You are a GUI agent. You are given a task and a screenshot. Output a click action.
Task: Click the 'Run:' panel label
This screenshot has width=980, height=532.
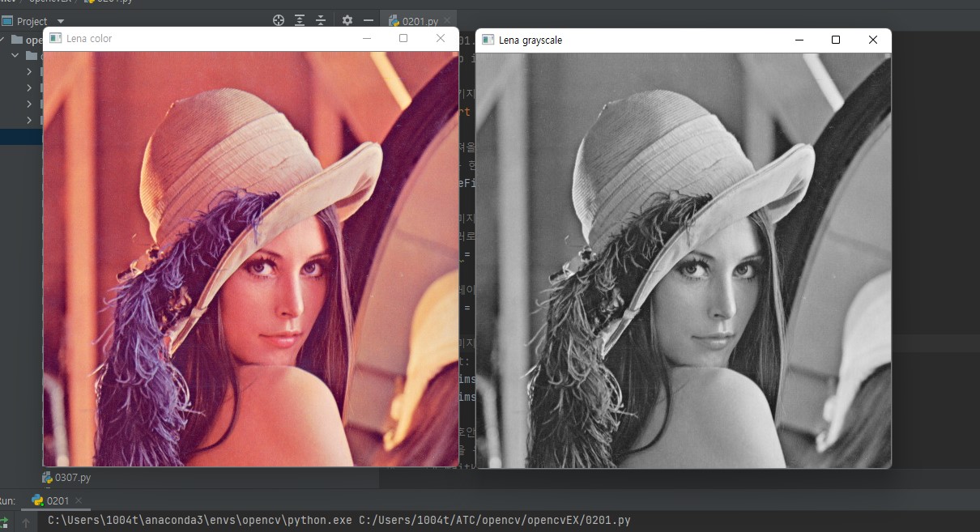click(7, 500)
